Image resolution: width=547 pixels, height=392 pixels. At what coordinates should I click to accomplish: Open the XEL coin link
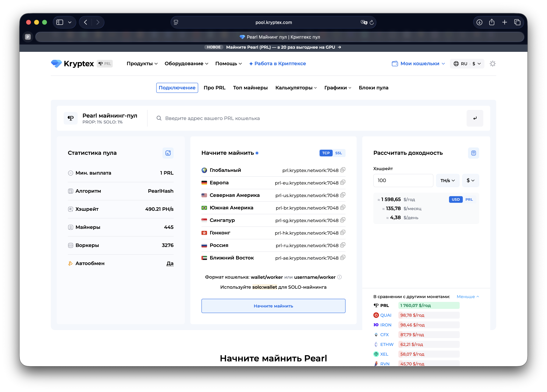tap(384, 354)
